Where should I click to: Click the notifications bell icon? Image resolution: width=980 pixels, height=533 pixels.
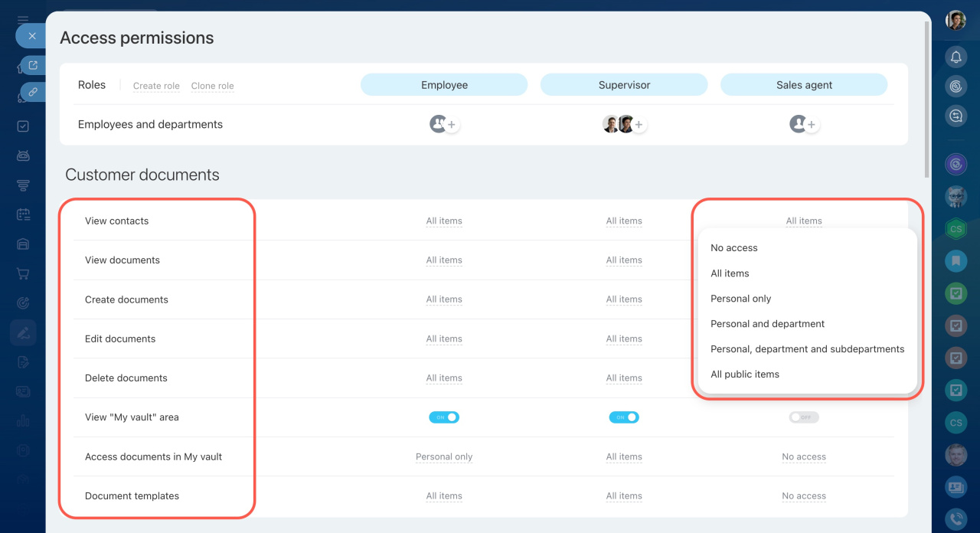[955, 57]
